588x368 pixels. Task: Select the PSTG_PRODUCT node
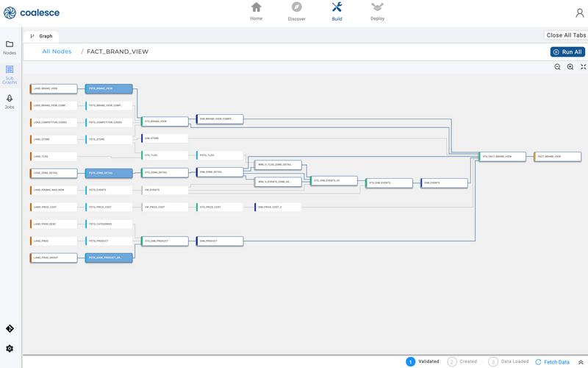tap(109, 241)
